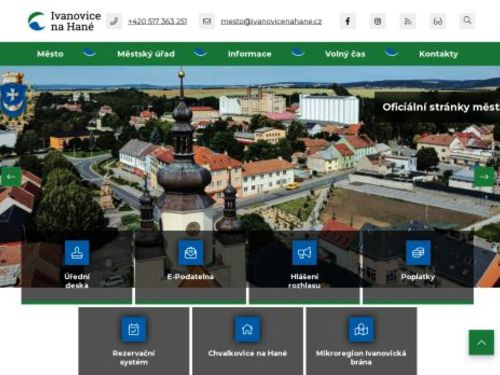500x375 pixels.
Task: Open the Informace menu
Action: click(x=249, y=54)
